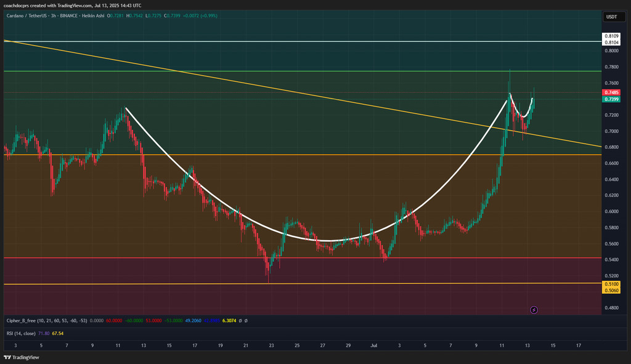Screen dimensions: 631x364
Task: Click the 'Jul' marker on time axis
Action: tap(374, 346)
